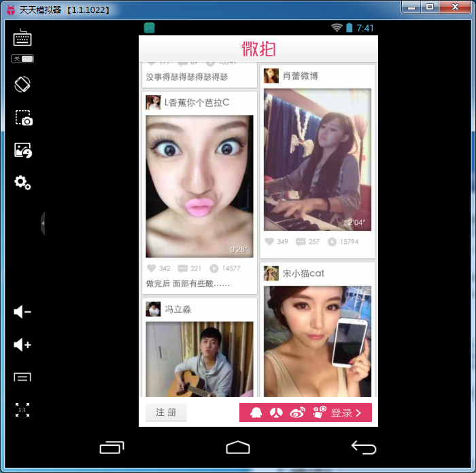476x473 pixels.
Task: Click the 注册 register button
Action: pos(166,413)
